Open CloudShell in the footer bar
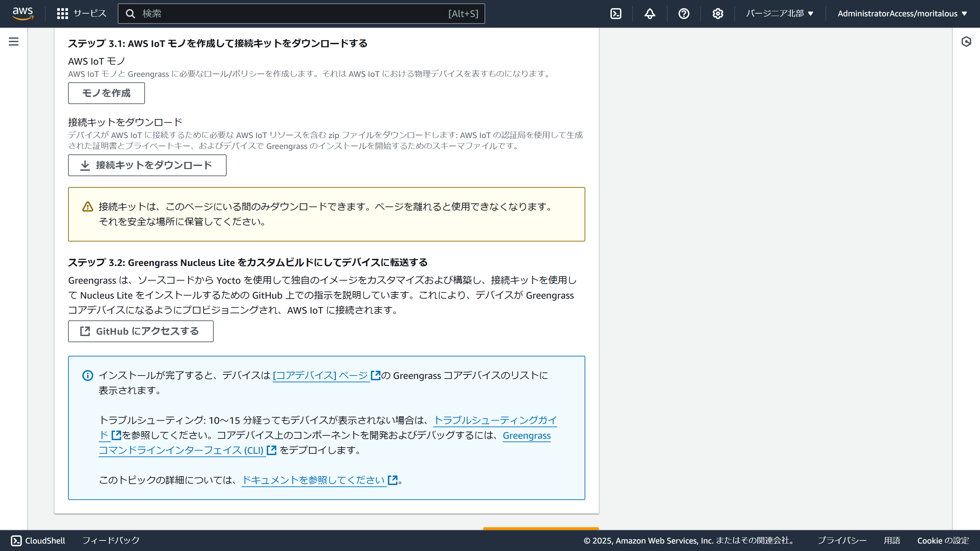This screenshot has width=980, height=551. click(38, 540)
